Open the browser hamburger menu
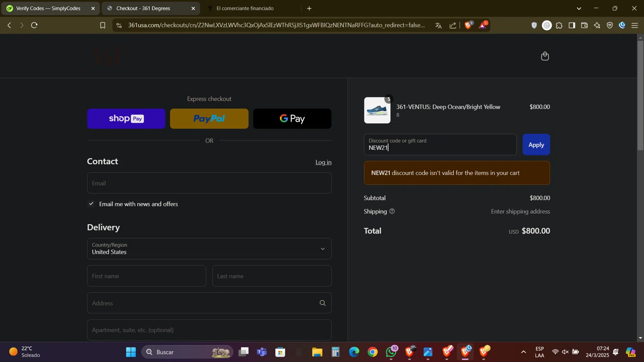Viewport: 644px width, 362px height. 635,26
